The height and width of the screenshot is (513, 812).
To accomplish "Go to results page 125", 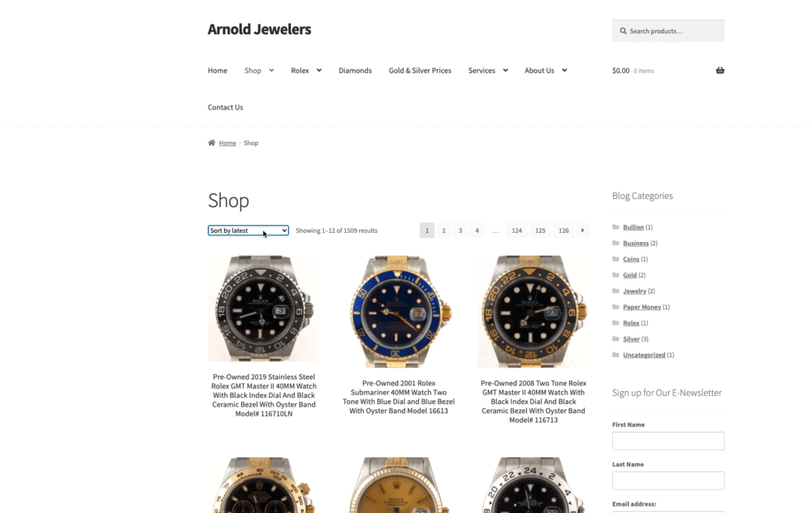I will [x=540, y=231].
